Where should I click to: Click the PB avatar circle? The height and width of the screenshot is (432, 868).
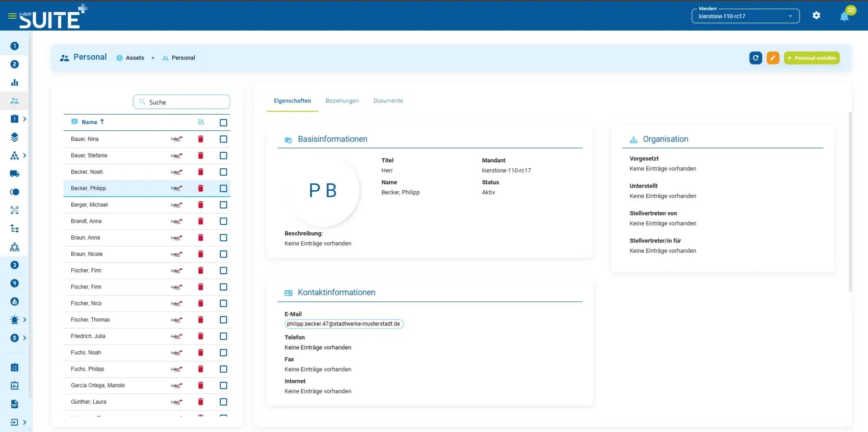tap(323, 190)
